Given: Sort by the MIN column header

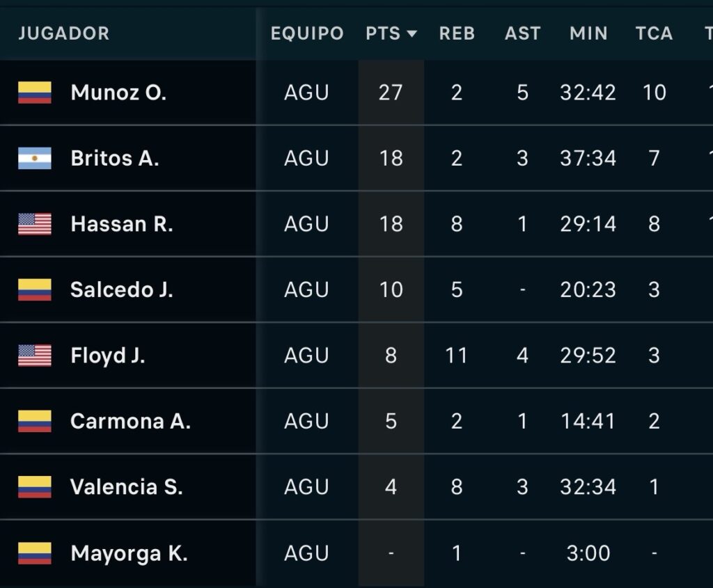Looking at the screenshot, I should click(x=588, y=33).
